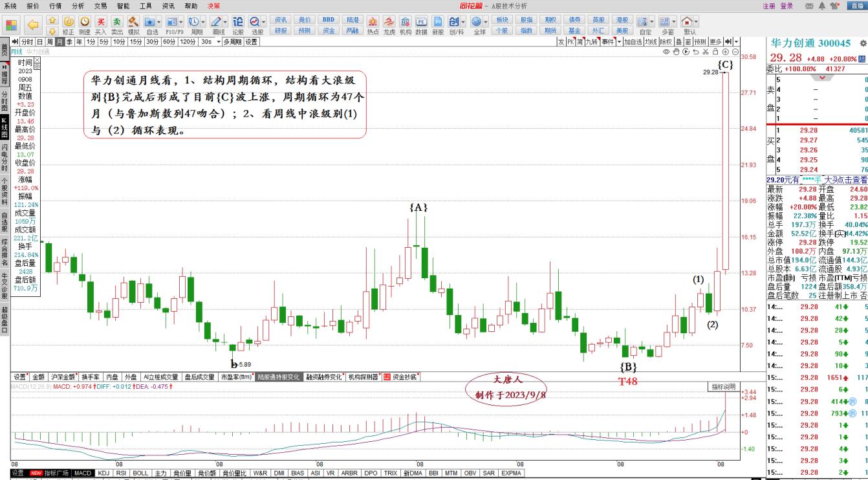
Task: Select the KDJ indicator tab
Action: click(103, 474)
